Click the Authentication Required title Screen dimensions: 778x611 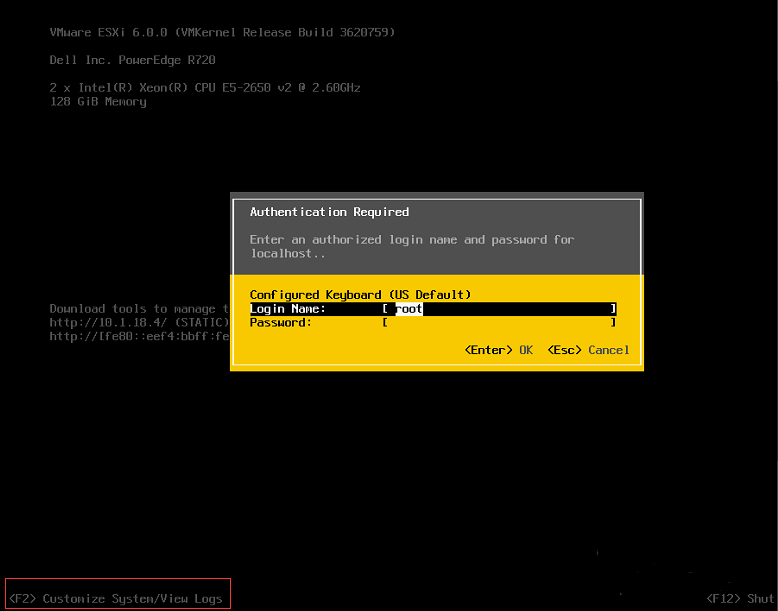pos(329,212)
